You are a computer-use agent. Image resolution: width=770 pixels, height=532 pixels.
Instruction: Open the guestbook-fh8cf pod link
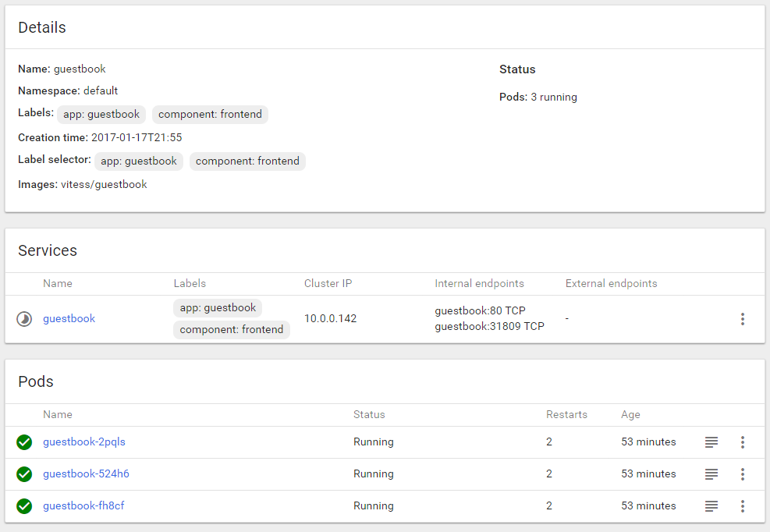[83, 505]
